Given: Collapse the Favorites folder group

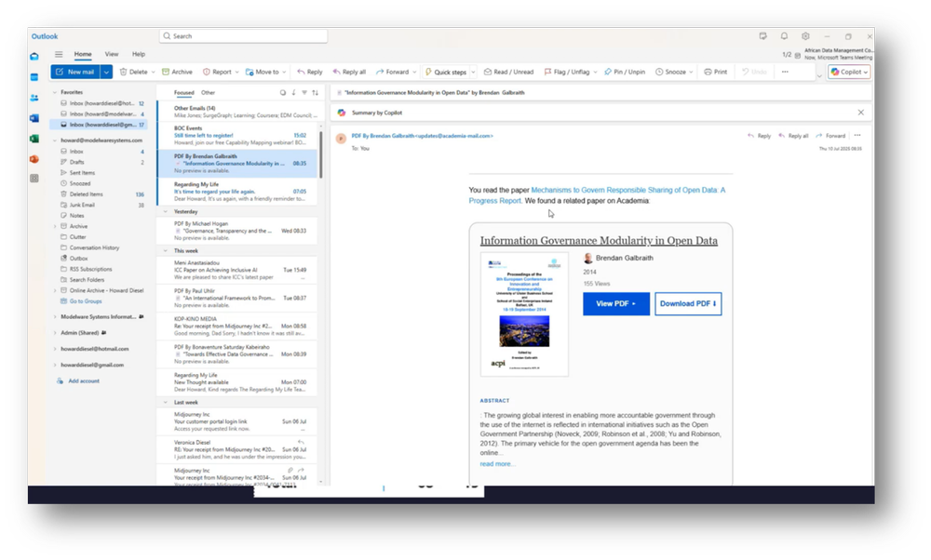Looking at the screenshot, I should (x=55, y=92).
